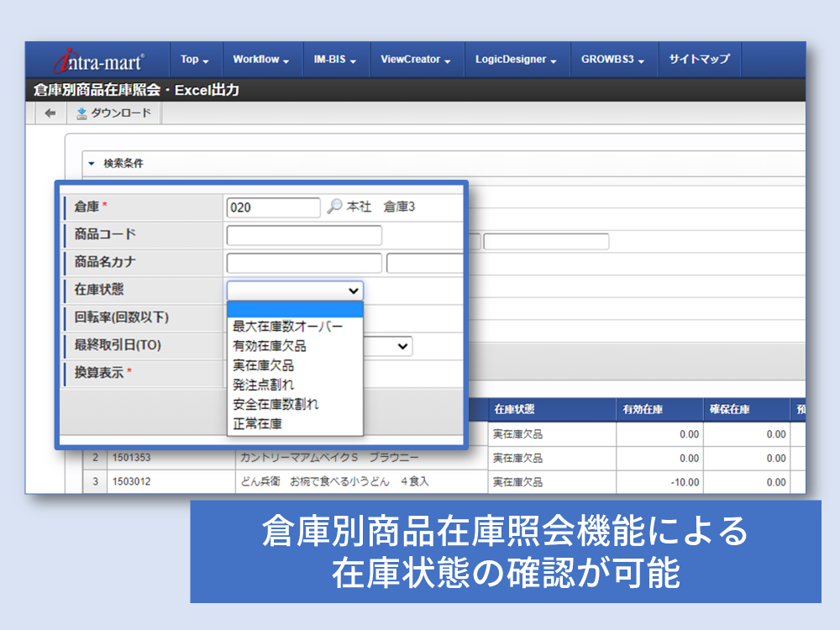The height and width of the screenshot is (630, 840).
Task: Click the magnifier search icon beside warehouse code
Action: click(334, 207)
